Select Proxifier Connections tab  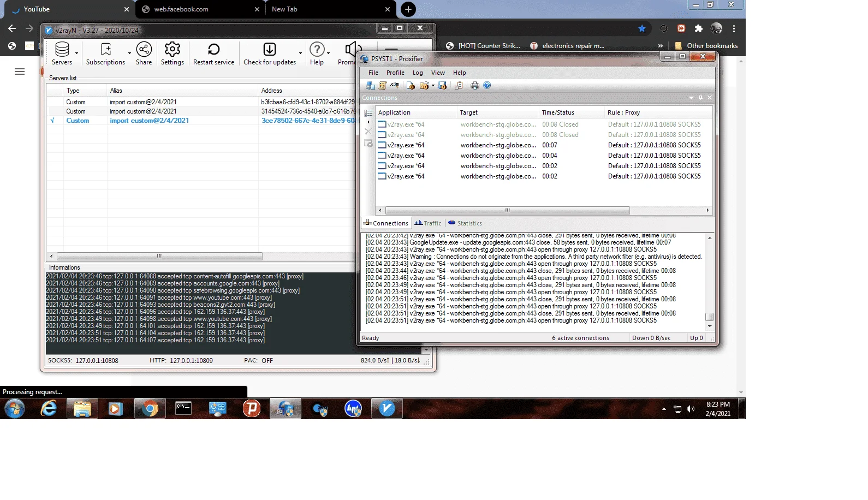point(386,223)
